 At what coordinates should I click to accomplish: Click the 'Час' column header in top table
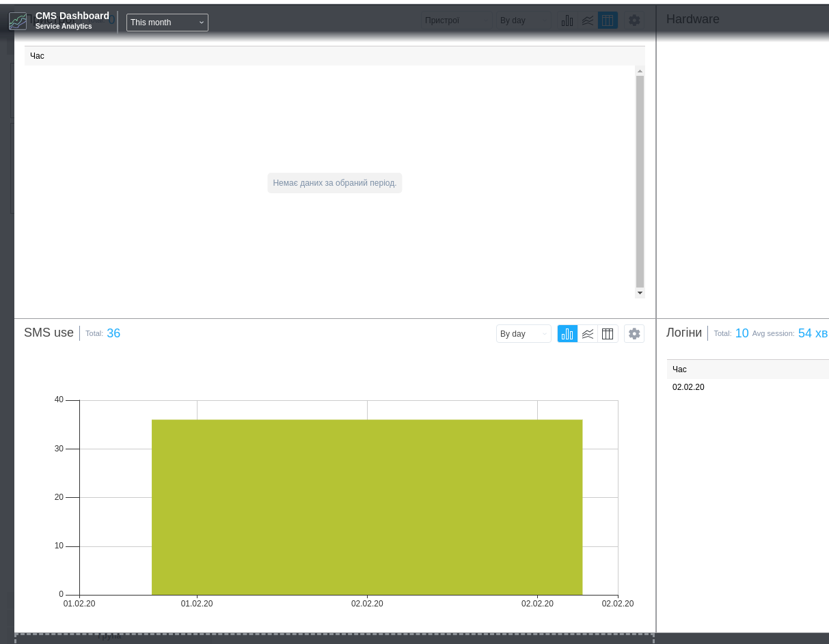coord(38,56)
